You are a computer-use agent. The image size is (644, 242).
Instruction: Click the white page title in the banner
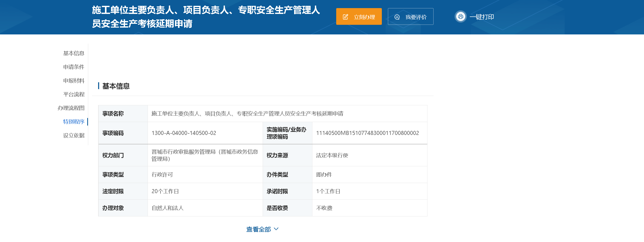[205, 17]
